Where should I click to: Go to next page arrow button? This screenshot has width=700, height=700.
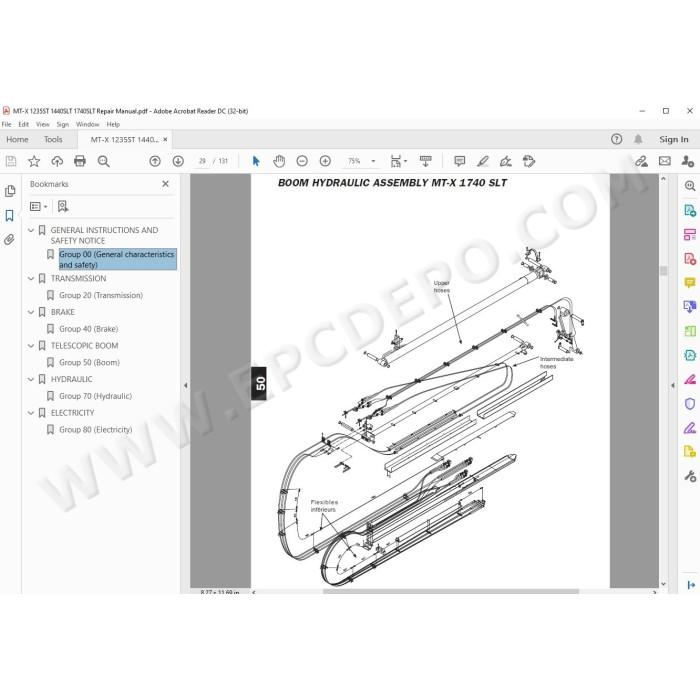(178, 161)
